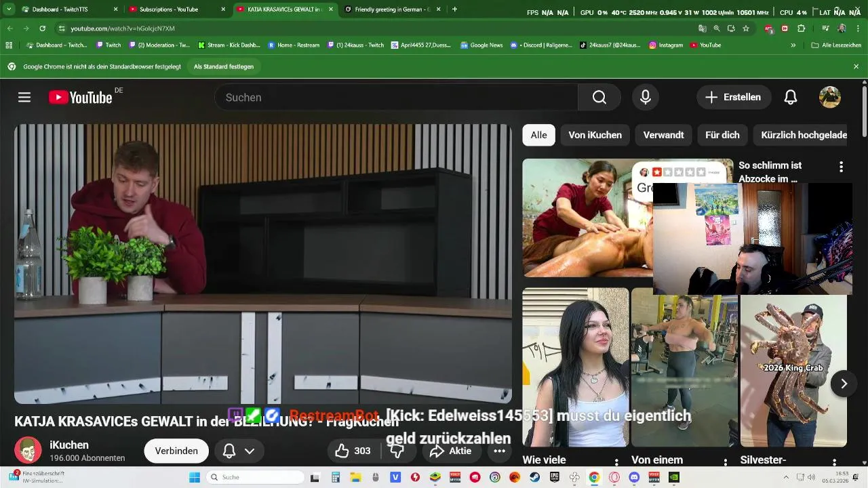Share video with the Aktie button
The image size is (868, 488).
point(451,451)
